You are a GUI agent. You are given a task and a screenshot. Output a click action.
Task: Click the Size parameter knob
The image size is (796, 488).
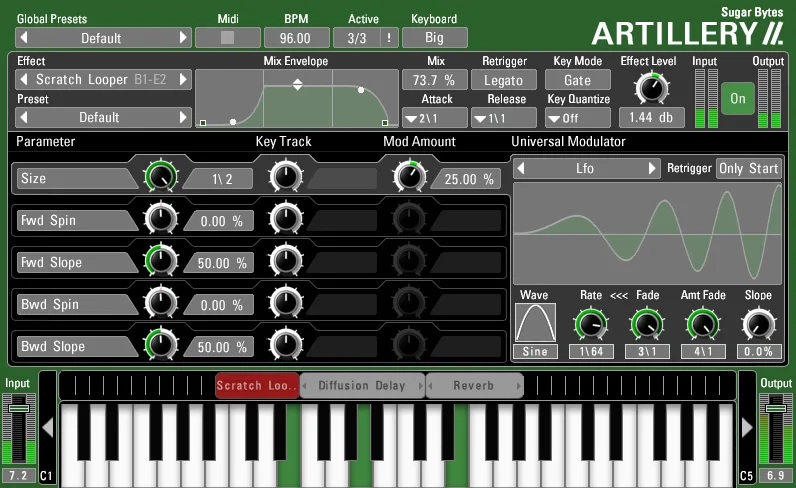pyautogui.click(x=160, y=177)
